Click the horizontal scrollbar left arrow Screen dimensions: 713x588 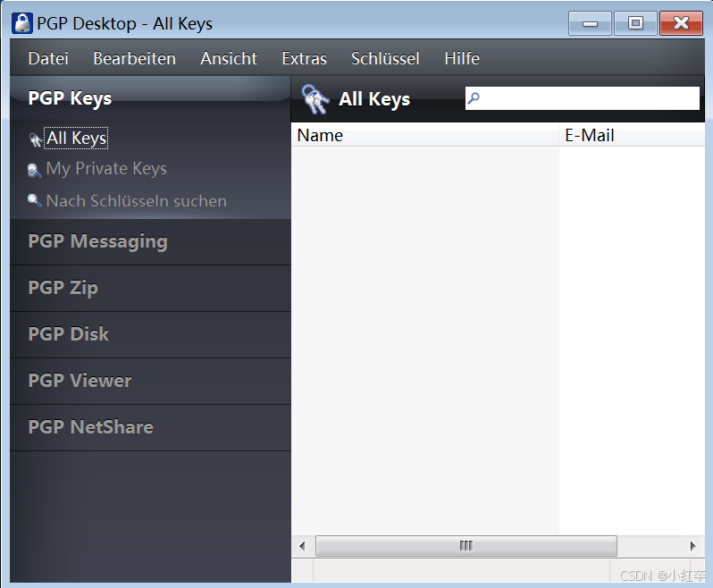pos(302,546)
